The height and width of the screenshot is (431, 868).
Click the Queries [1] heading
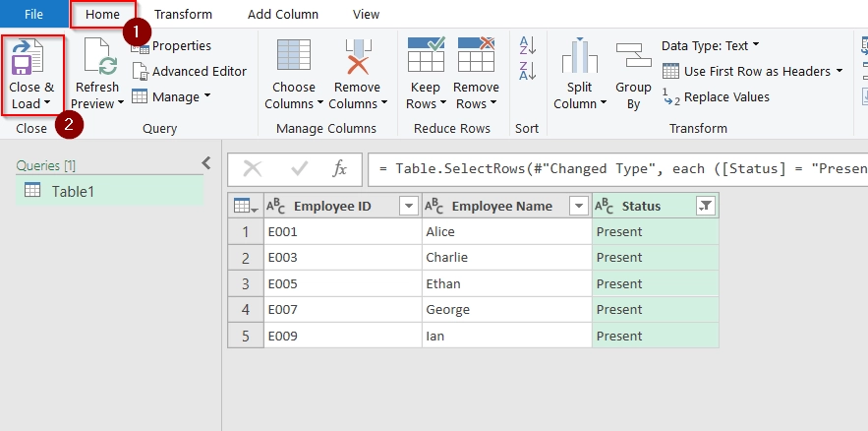click(46, 165)
